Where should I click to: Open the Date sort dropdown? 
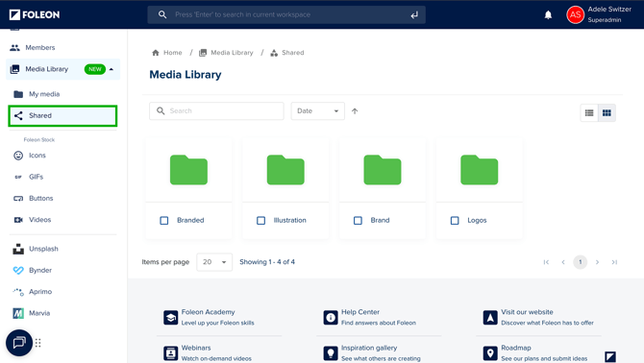click(317, 111)
